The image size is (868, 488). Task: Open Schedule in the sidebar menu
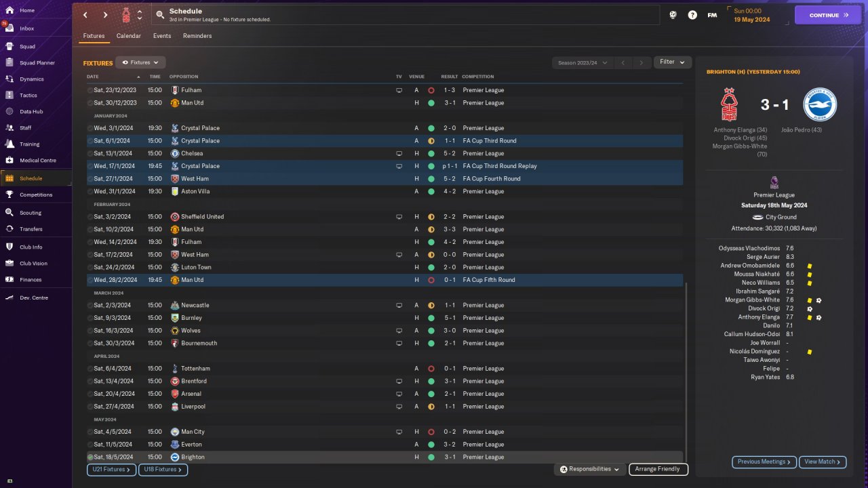click(37, 178)
